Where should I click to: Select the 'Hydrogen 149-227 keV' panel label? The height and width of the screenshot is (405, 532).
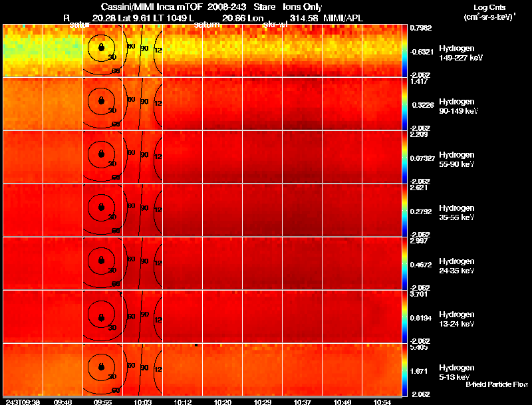[x=460, y=53]
